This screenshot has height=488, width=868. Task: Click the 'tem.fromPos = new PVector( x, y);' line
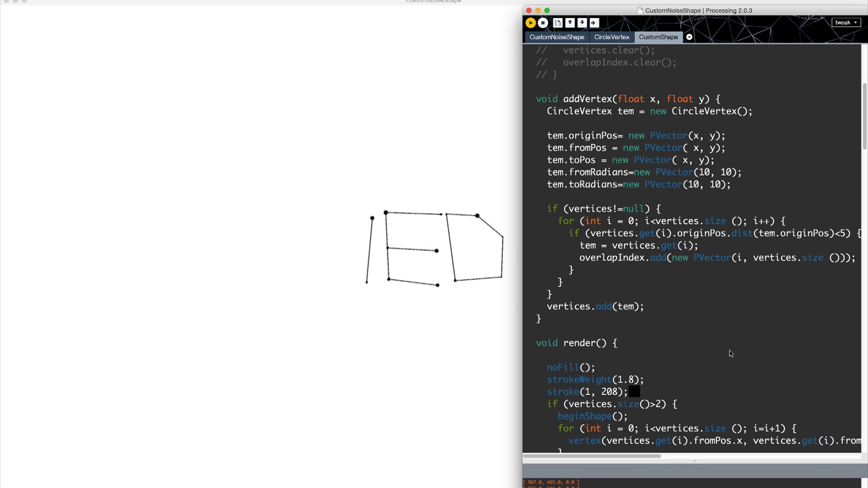[x=636, y=148]
